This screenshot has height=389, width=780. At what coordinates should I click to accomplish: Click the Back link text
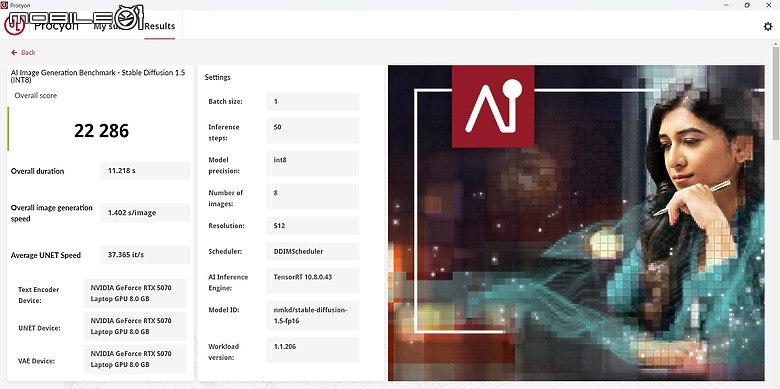coord(28,52)
